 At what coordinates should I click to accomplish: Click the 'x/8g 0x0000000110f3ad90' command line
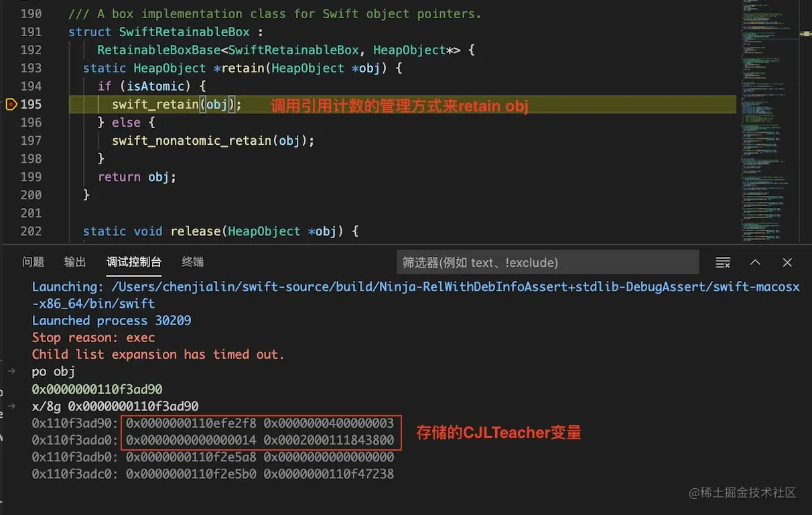click(115, 406)
